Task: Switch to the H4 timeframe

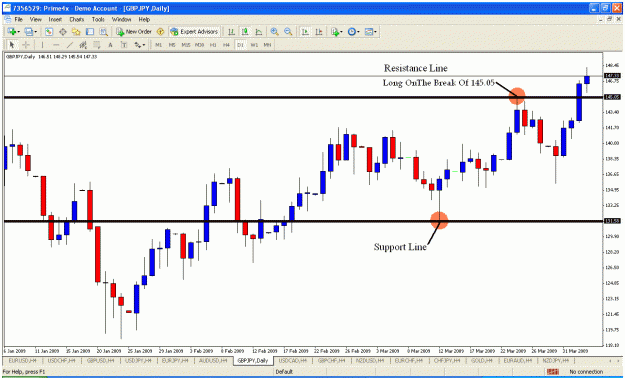Action: tap(226, 45)
